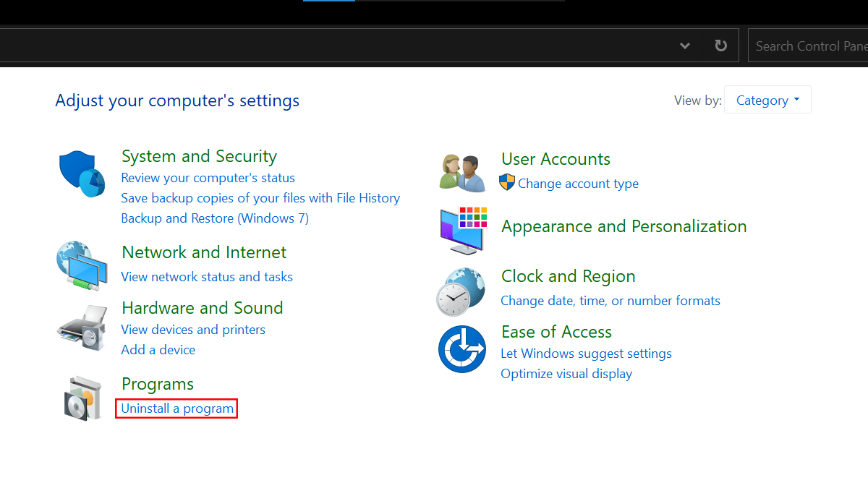Refresh the Control Panel address bar
This screenshot has width=868, height=488.
(x=720, y=46)
